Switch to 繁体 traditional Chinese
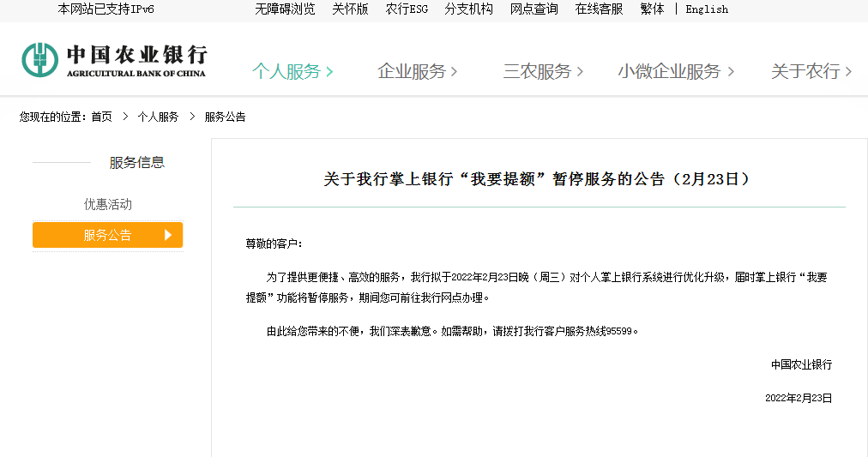Screen dimensions: 868x457 pos(652,9)
